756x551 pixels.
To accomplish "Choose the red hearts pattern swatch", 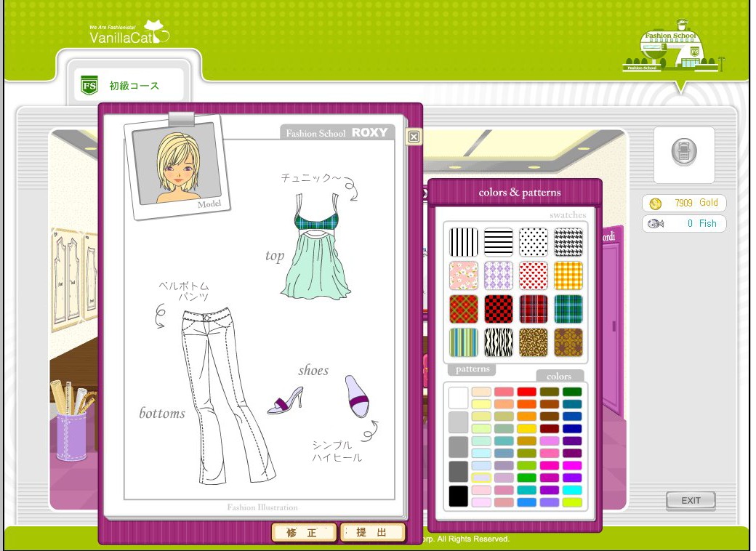I will point(534,275).
